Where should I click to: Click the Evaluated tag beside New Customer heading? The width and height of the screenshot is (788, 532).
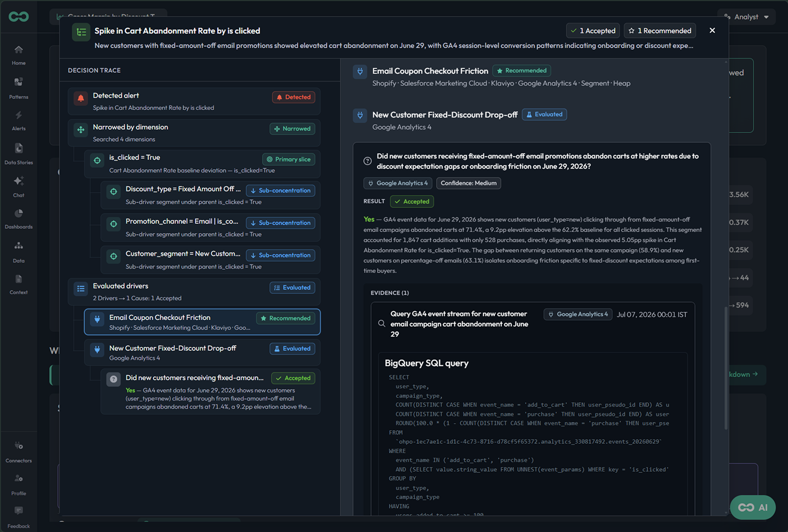pos(544,114)
